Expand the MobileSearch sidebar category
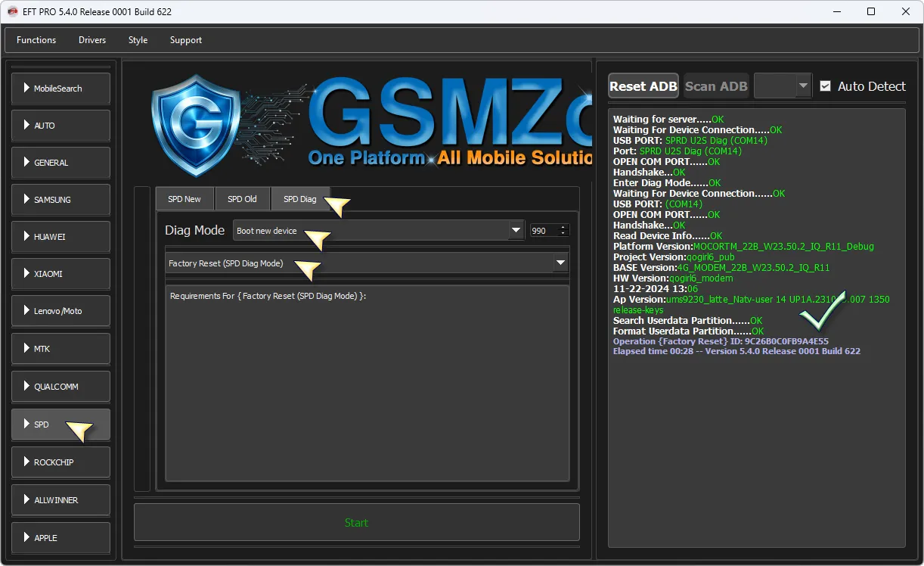Viewport: 924px width, 566px height. point(60,89)
